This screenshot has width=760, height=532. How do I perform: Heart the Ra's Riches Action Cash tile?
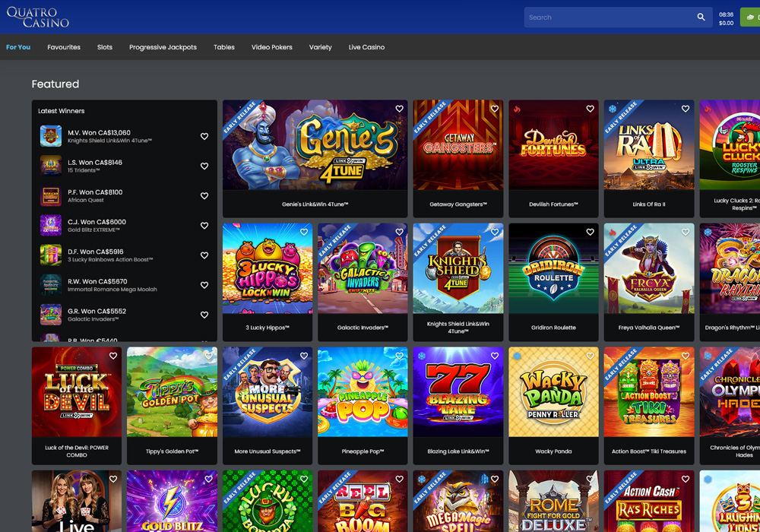coord(686,480)
